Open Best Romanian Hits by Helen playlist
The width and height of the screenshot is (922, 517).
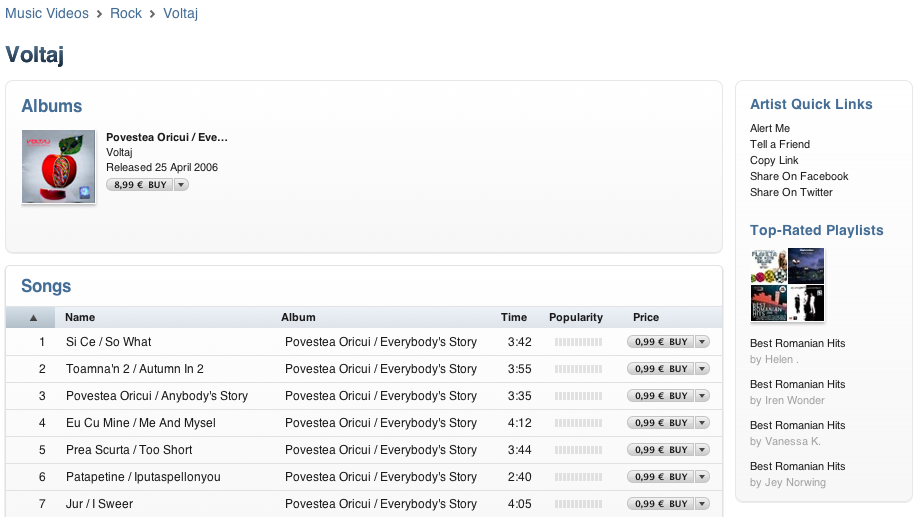797,343
